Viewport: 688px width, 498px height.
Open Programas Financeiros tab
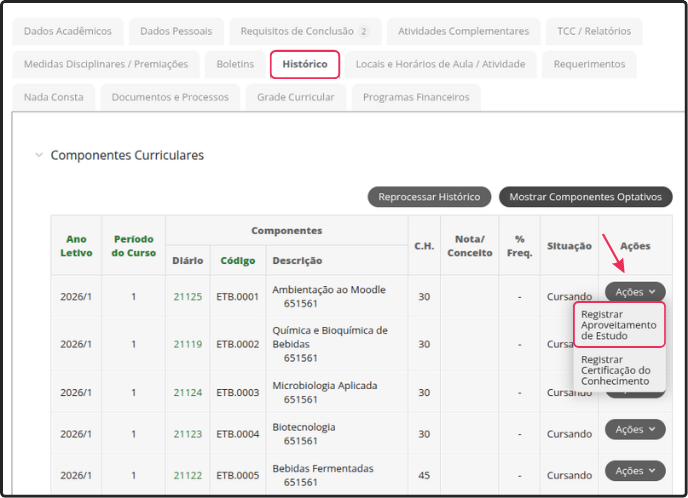pos(416,97)
